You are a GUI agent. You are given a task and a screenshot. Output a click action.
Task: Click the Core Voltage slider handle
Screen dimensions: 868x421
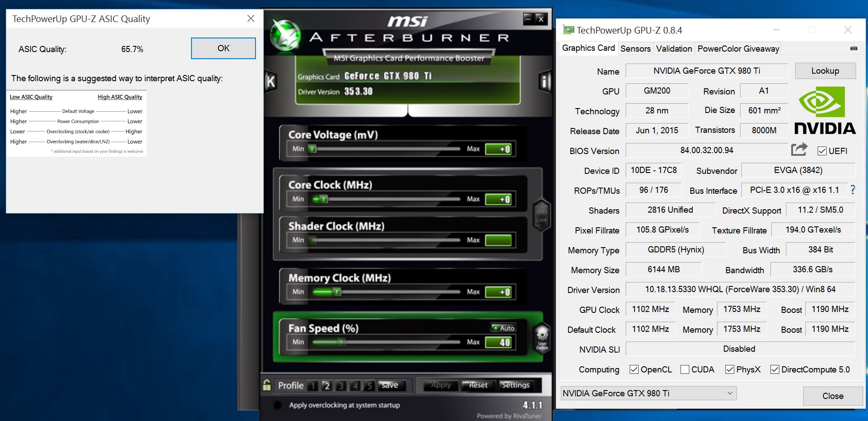tap(313, 149)
